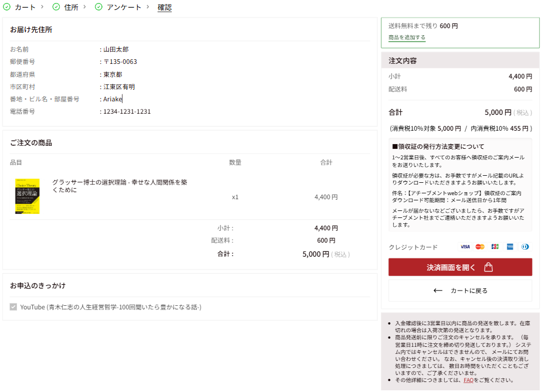Click the 注文内容 panel heading
This screenshot has height=392, width=542.
(x=403, y=61)
